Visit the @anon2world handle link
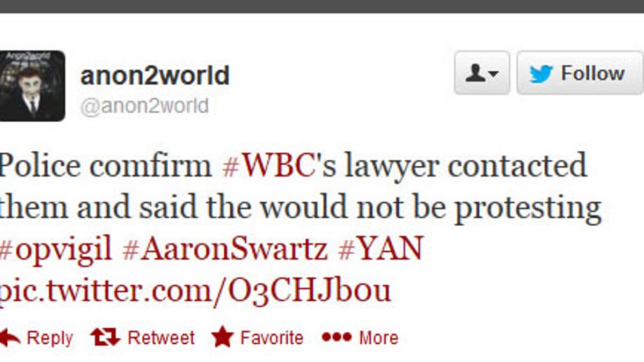Image resolution: width=644 pixels, height=362 pixels. pyautogui.click(x=144, y=106)
